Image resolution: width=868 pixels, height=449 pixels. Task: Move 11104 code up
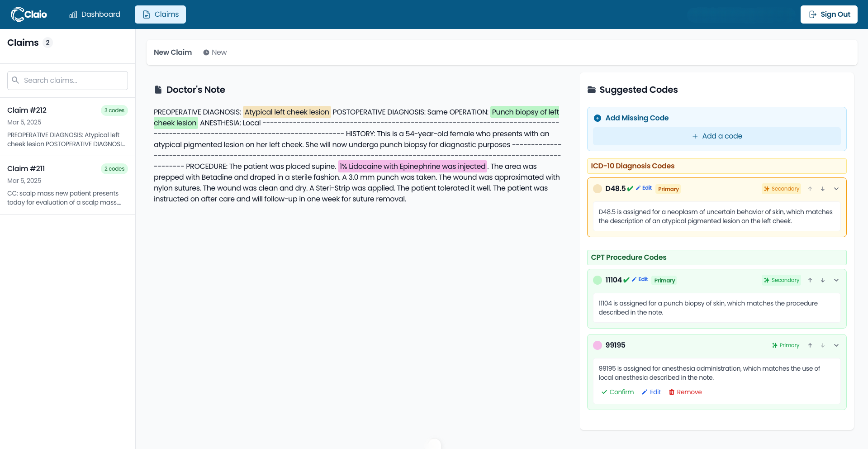pyautogui.click(x=810, y=280)
